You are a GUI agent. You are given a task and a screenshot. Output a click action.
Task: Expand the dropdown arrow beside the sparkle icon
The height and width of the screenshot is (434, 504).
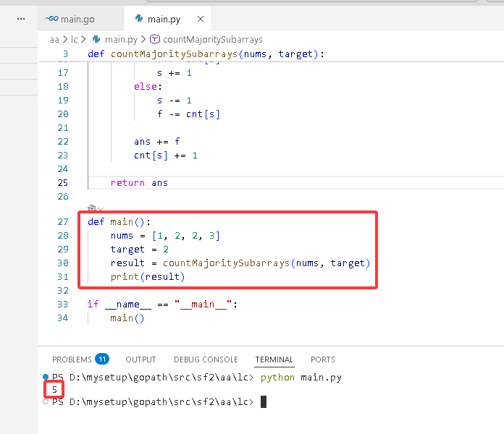point(101,208)
